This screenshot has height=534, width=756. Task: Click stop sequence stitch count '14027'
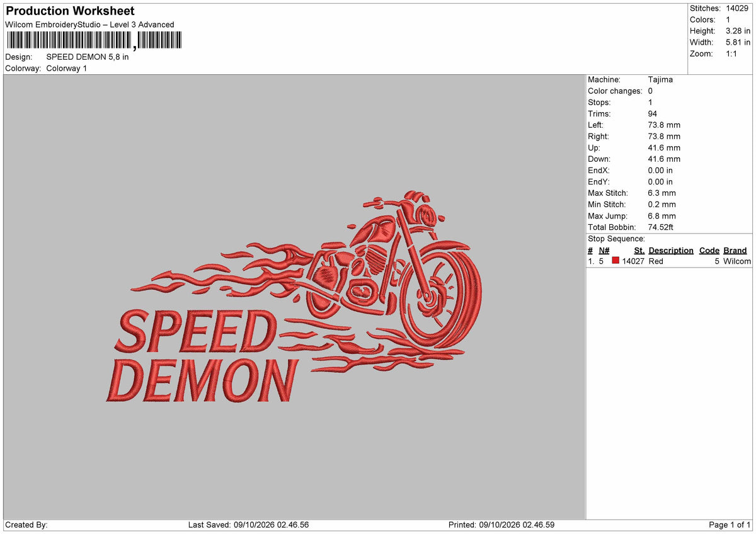click(x=633, y=261)
